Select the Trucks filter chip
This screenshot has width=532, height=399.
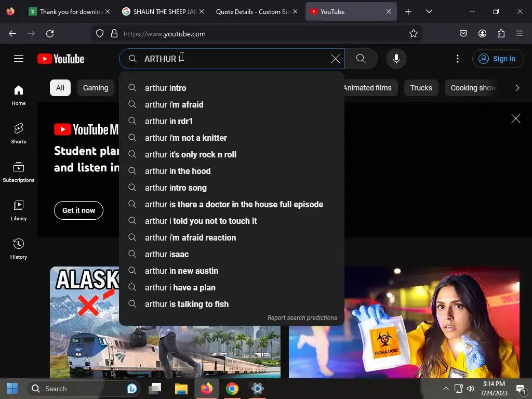coord(421,88)
